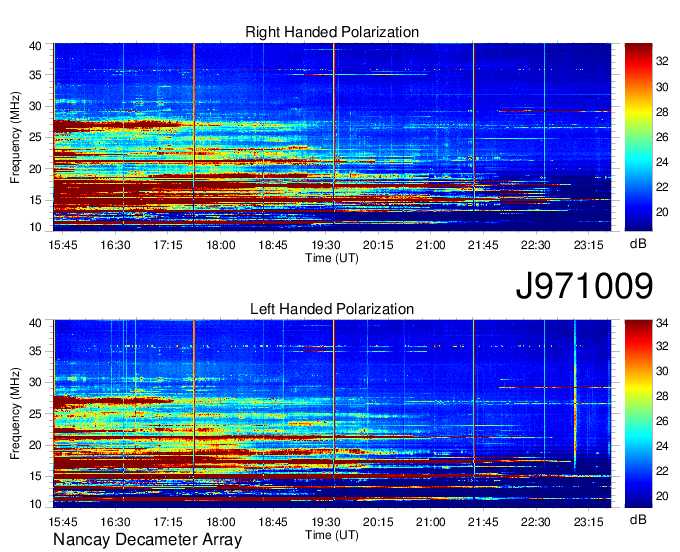Click the 15:45 time tick on lower plot

63,522
